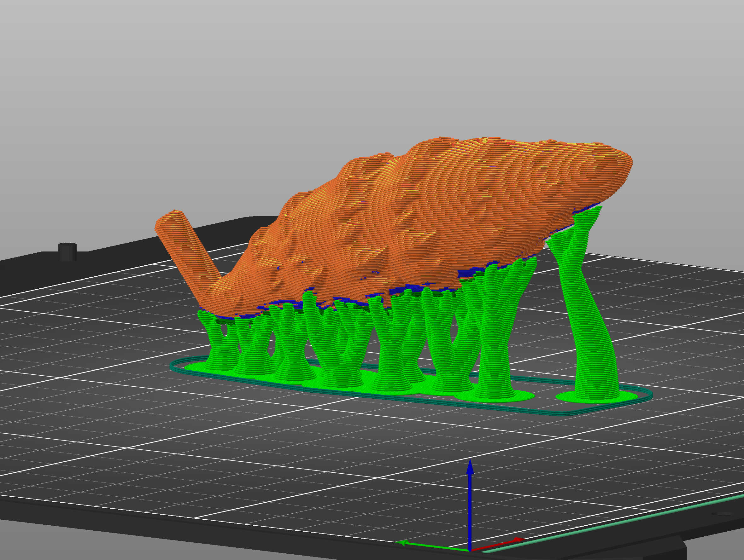Image resolution: width=744 pixels, height=560 pixels.
Task: Click the blue Z axis arrow
Action: click(470, 504)
